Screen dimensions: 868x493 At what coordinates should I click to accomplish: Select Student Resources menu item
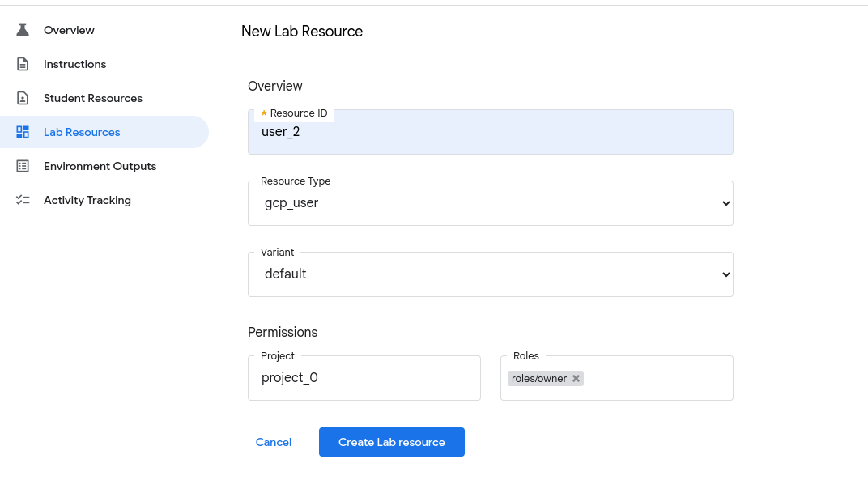pos(92,98)
